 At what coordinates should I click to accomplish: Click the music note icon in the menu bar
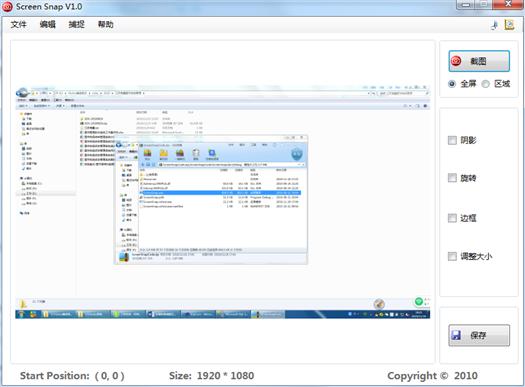tap(495, 25)
